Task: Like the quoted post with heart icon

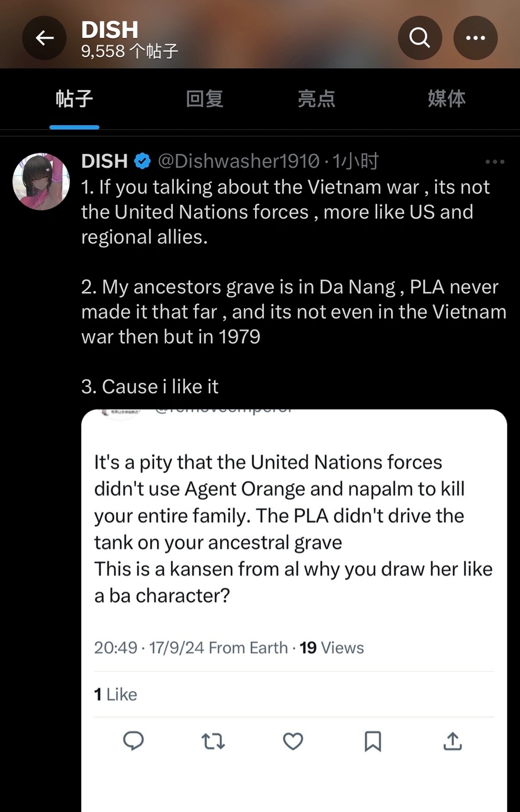Action: pyautogui.click(x=293, y=740)
